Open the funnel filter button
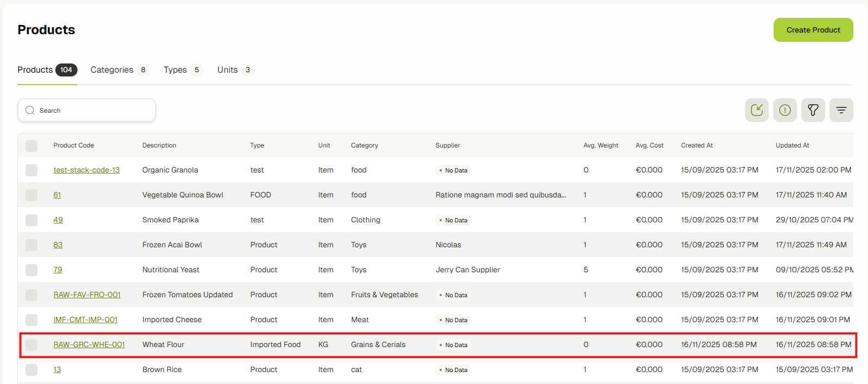The width and height of the screenshot is (868, 384). [813, 110]
